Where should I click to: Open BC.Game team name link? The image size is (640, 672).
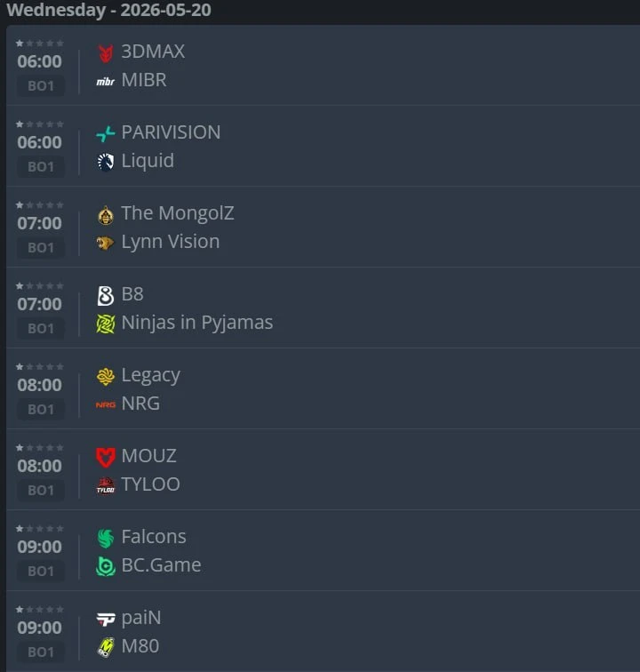[x=161, y=565]
